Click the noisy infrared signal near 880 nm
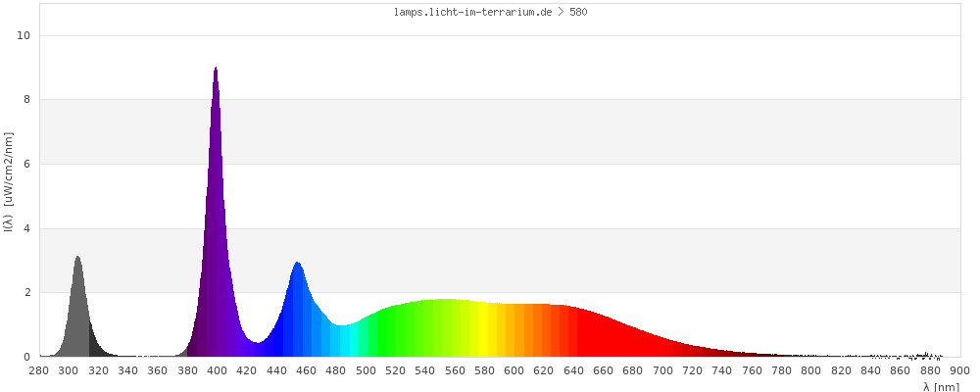The height and width of the screenshot is (392, 980). (926, 354)
